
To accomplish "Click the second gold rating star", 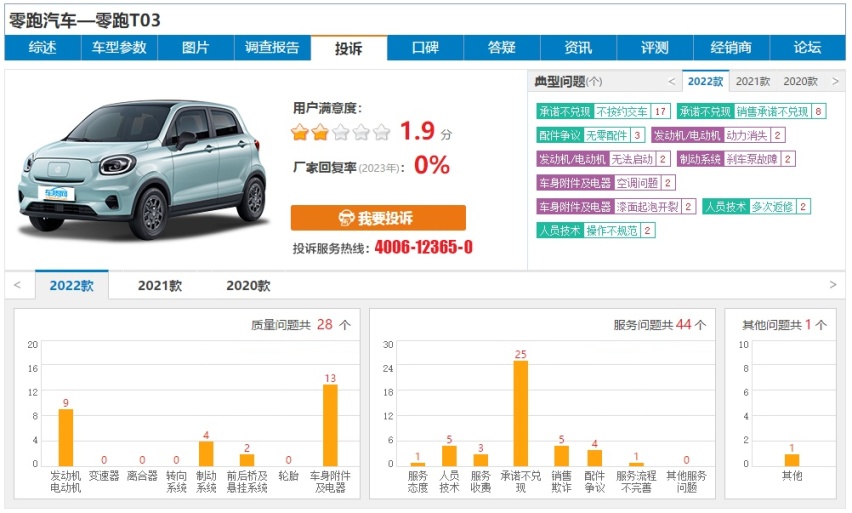I will (x=320, y=132).
